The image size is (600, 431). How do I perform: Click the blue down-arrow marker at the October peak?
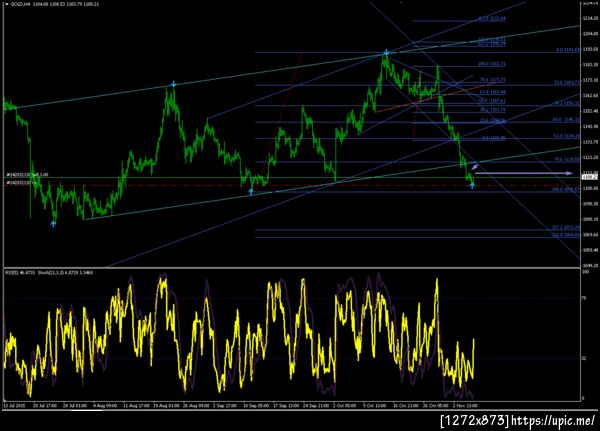click(x=386, y=52)
